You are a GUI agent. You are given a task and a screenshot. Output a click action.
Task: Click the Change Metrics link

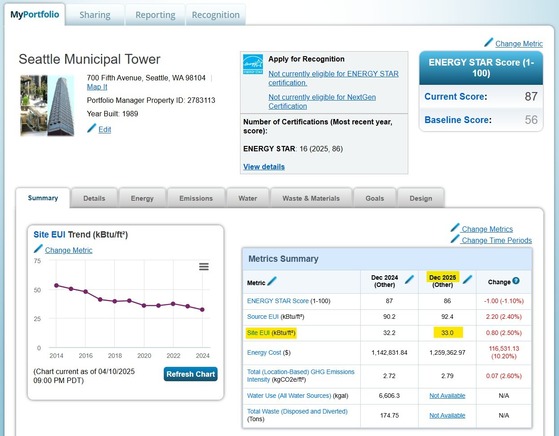(x=487, y=229)
